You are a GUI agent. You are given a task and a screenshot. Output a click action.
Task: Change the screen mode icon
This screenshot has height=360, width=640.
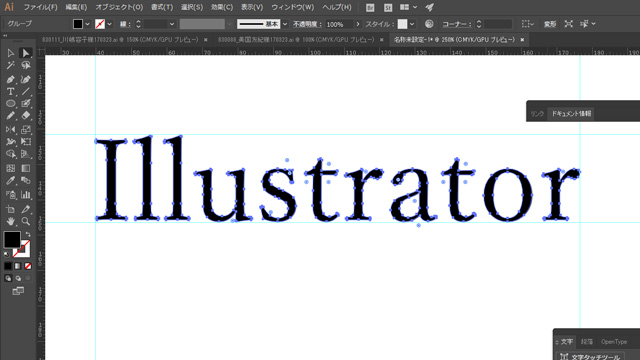(18, 291)
